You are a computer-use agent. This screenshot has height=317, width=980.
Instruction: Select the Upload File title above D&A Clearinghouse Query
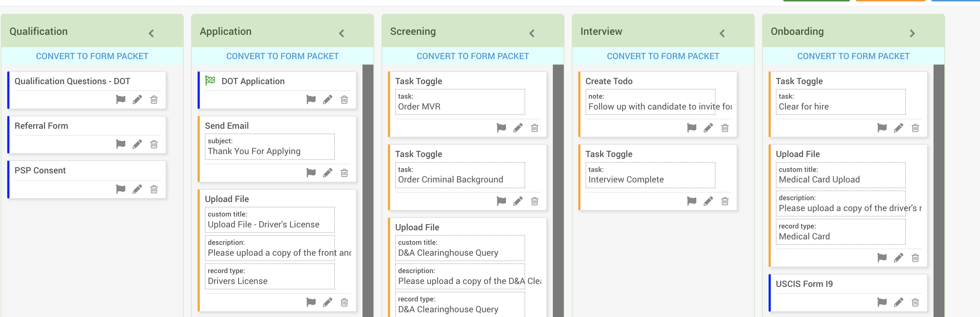coord(417,227)
